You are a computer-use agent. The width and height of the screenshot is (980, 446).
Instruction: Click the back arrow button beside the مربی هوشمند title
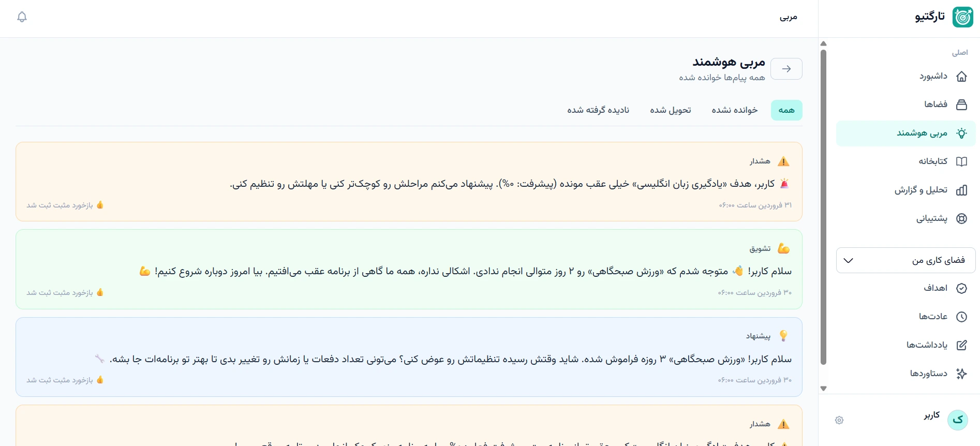pyautogui.click(x=786, y=69)
